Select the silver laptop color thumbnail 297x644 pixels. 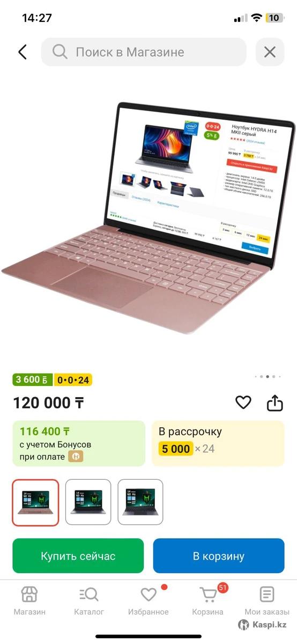point(88,502)
